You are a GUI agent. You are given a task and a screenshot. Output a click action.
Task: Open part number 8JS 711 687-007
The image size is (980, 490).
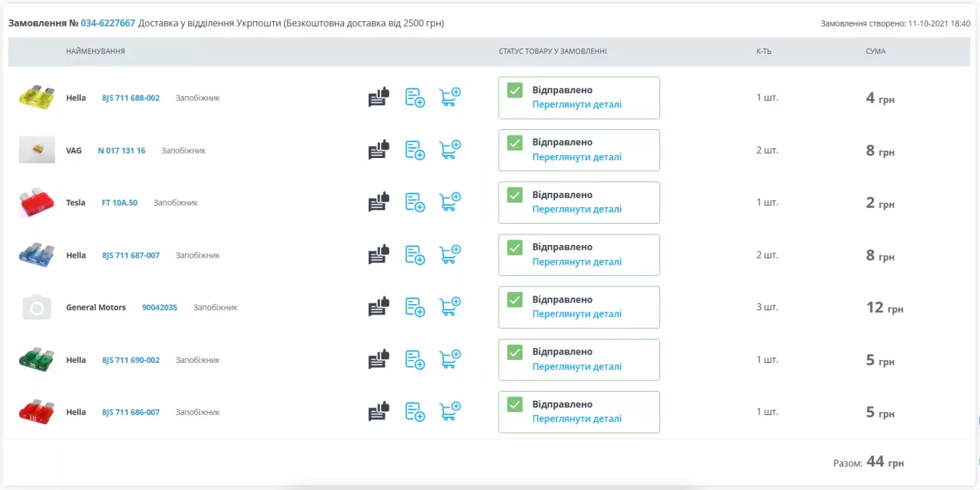tap(131, 256)
